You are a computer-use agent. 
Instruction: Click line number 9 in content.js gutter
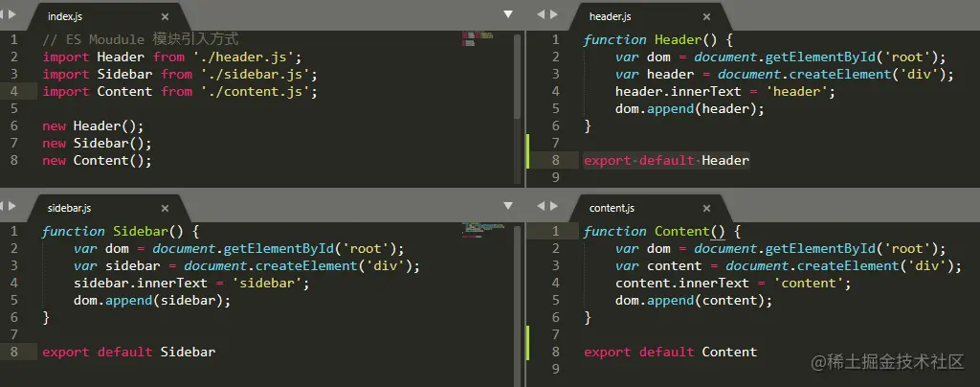(x=556, y=369)
